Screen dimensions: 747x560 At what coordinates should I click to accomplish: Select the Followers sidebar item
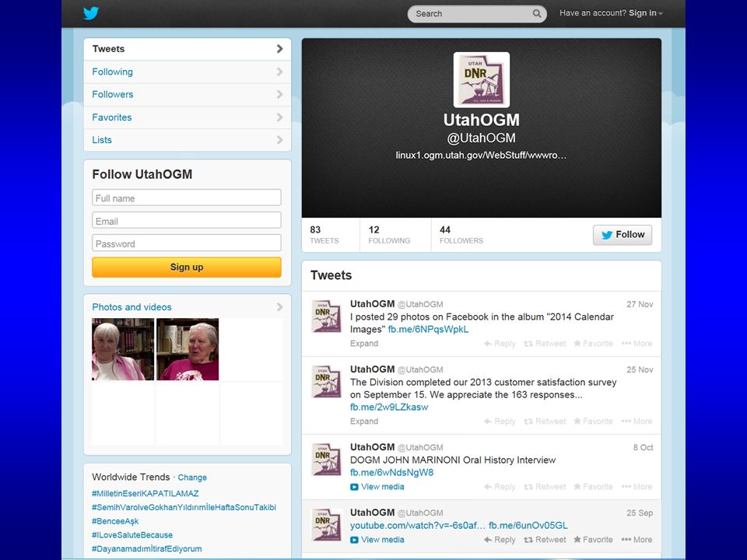coord(188,94)
